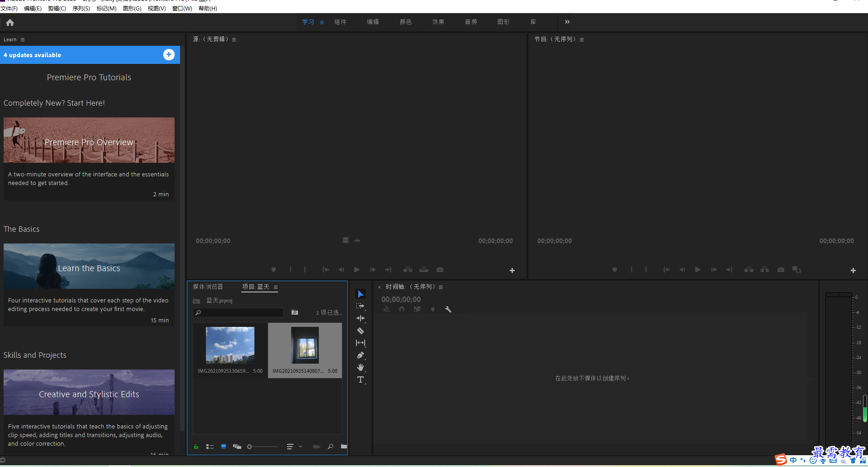Open the 序列(S) menu
The width and height of the screenshot is (868, 467).
[x=81, y=9]
